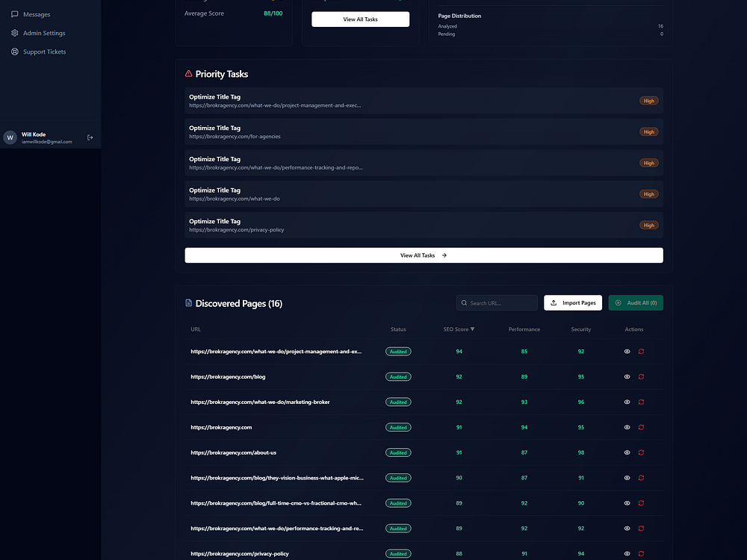Screen dimensions: 747x560
Task: View details for project-management-and-ex page row
Action: (x=627, y=352)
